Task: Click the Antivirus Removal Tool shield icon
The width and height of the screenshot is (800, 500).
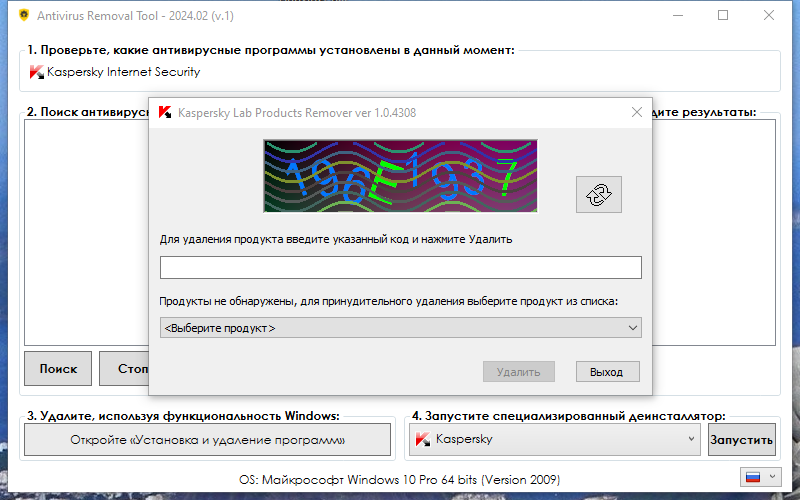Action: (24, 15)
